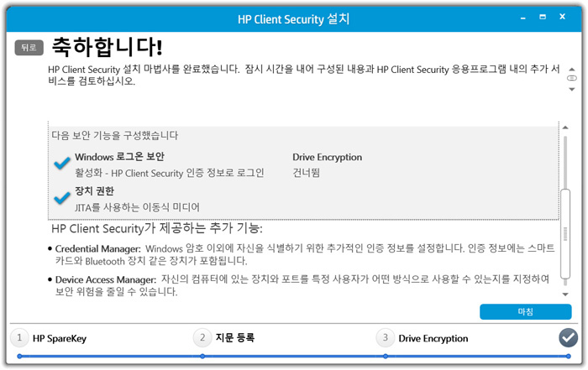Viewport: 588px width, 370px height.
Task: Select step 3 Drive Encryption circle
Action: [385, 338]
